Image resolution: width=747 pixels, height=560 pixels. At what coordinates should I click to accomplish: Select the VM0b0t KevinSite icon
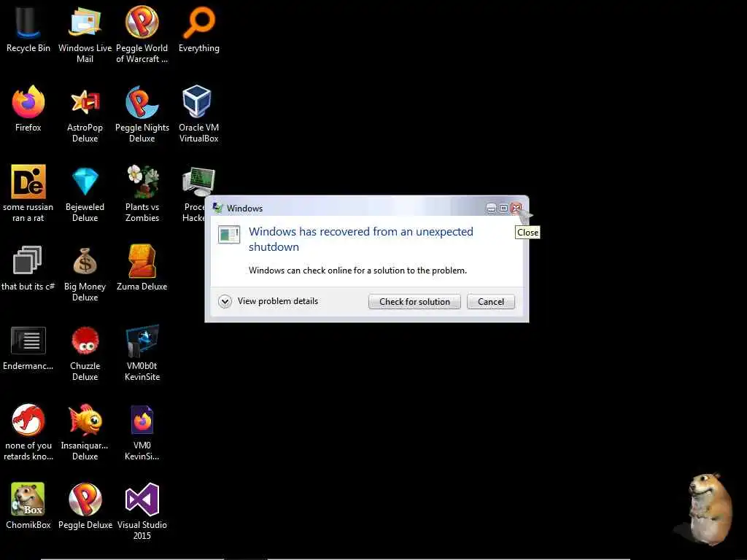tap(142, 341)
